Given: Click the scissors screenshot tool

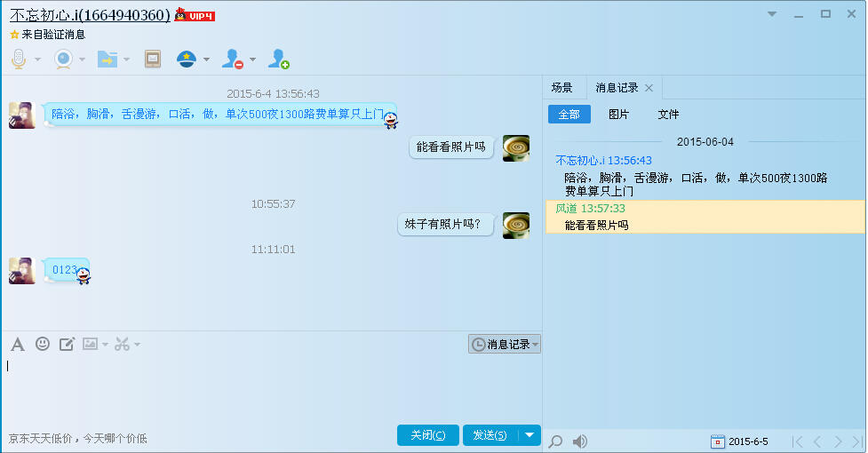Looking at the screenshot, I should tap(123, 344).
